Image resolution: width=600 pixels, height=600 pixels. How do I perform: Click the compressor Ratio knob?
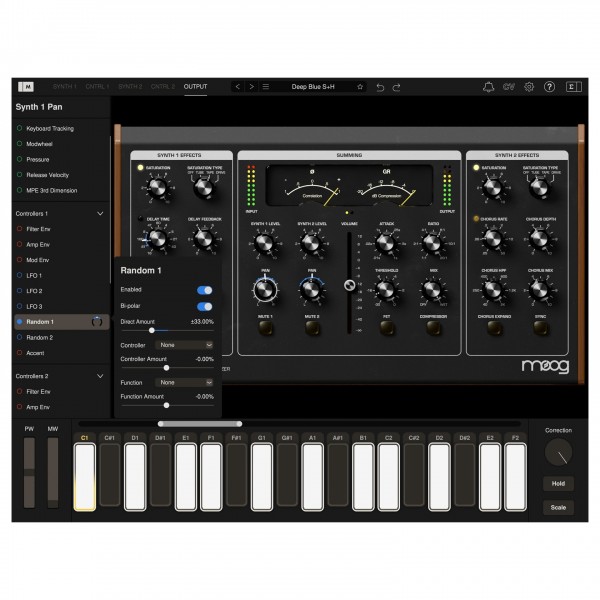[432, 243]
